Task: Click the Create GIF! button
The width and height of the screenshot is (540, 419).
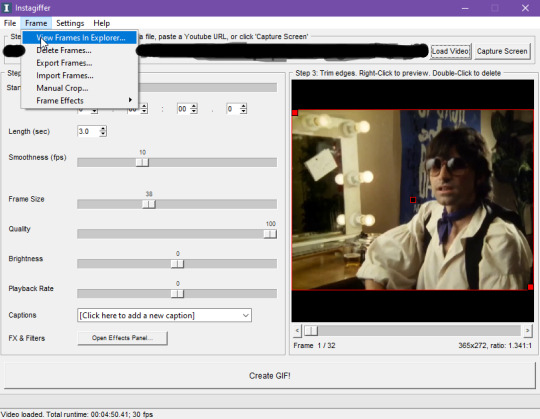Action: [x=270, y=376]
